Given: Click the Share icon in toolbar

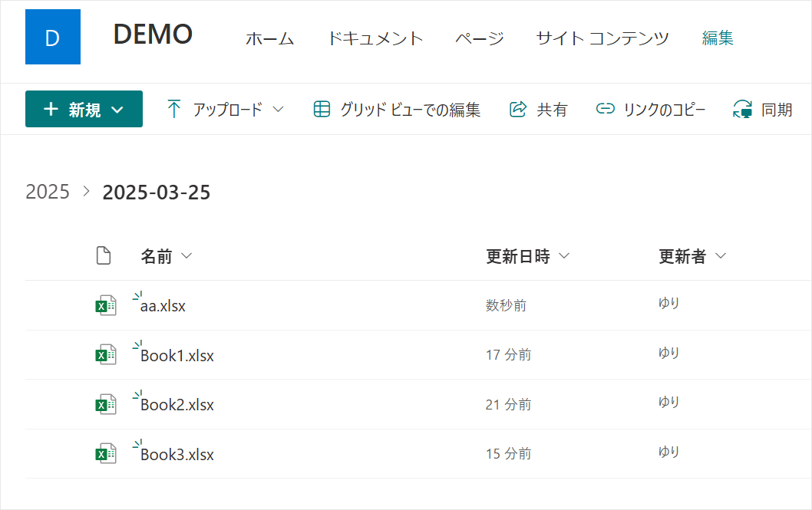Looking at the screenshot, I should pyautogui.click(x=518, y=110).
